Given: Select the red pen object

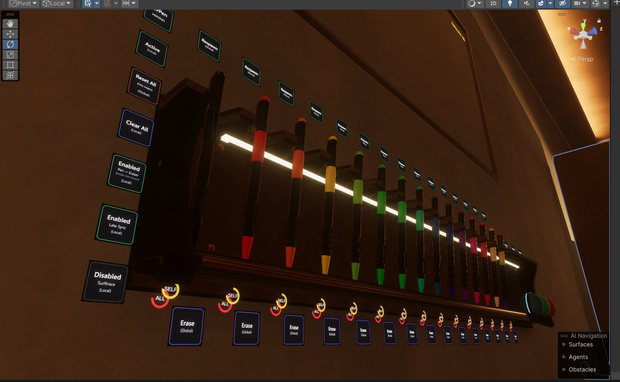Looking at the screenshot, I should click(255, 177).
